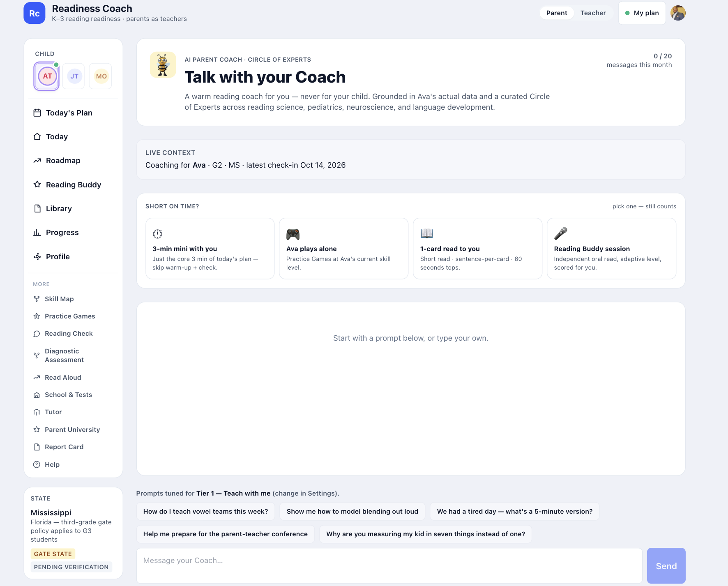Select child JT avatar
The image size is (728, 586).
point(74,76)
